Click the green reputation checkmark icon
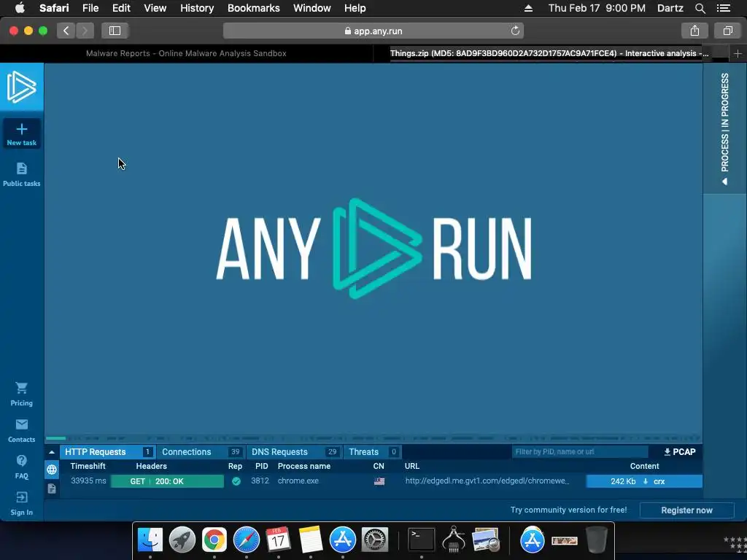Viewport: 747px width, 560px height. 236,481
